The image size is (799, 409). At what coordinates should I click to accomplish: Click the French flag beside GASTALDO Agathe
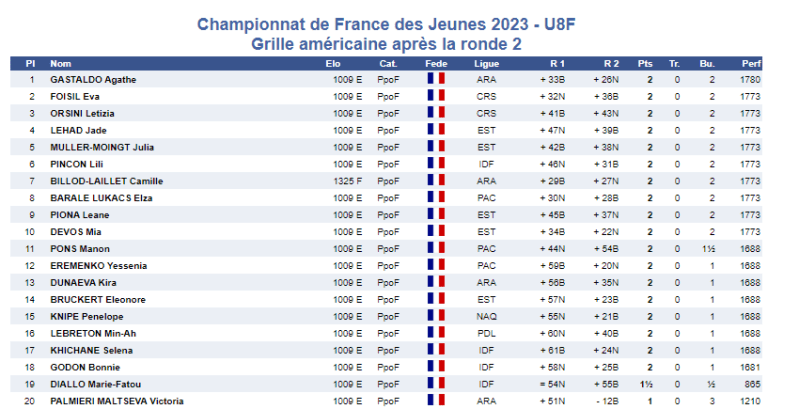(435, 80)
